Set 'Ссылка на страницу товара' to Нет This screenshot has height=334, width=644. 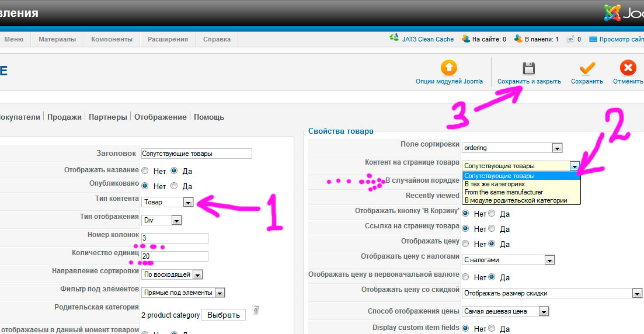tap(465, 228)
